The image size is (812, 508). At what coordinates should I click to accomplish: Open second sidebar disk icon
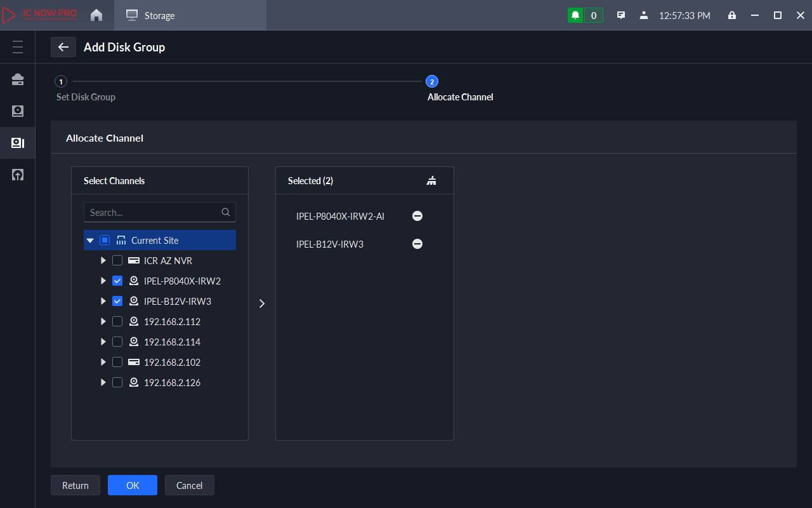(x=18, y=111)
